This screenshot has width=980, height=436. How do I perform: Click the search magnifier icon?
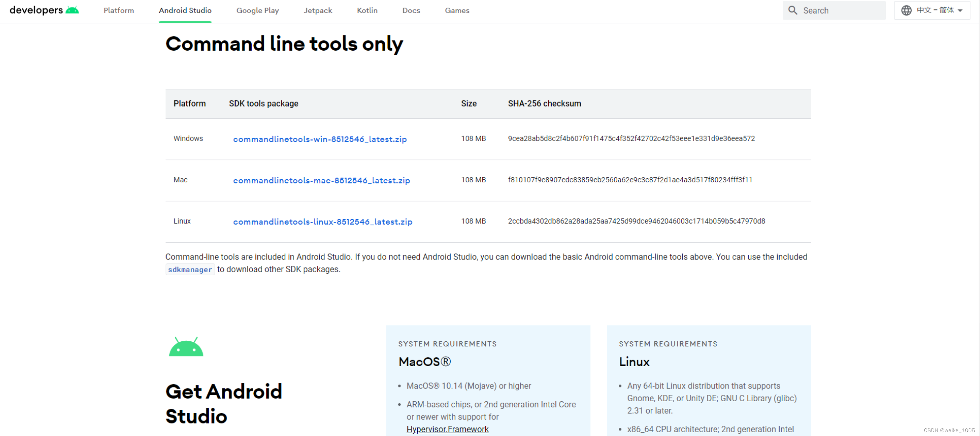coord(792,10)
